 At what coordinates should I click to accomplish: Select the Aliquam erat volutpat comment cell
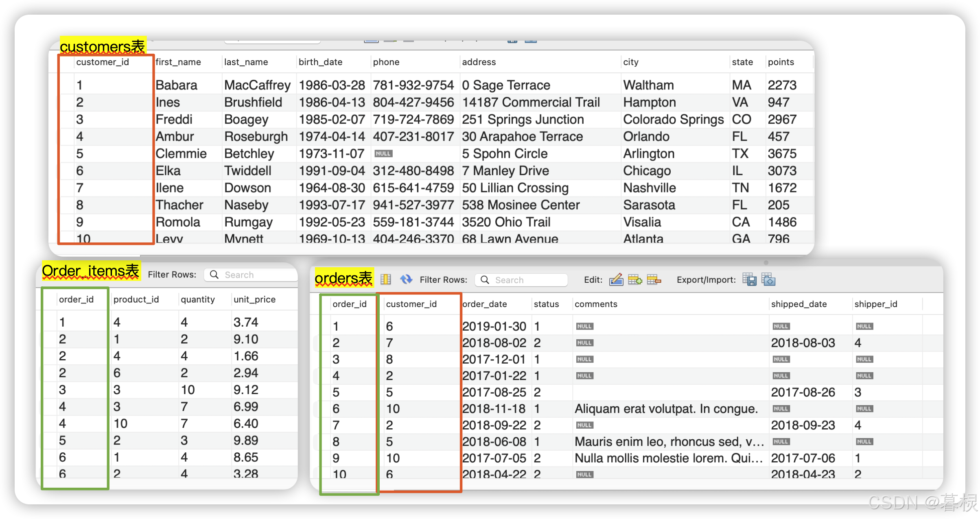click(666, 409)
